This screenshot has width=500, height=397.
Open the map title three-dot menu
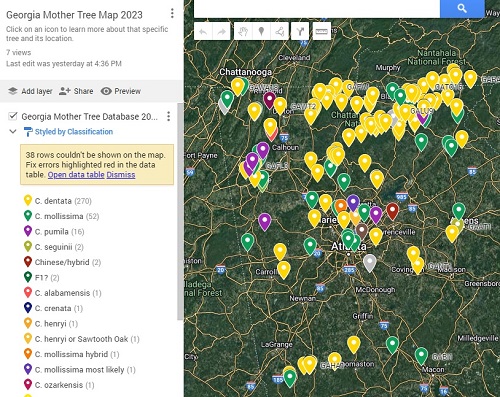pyautogui.click(x=172, y=13)
